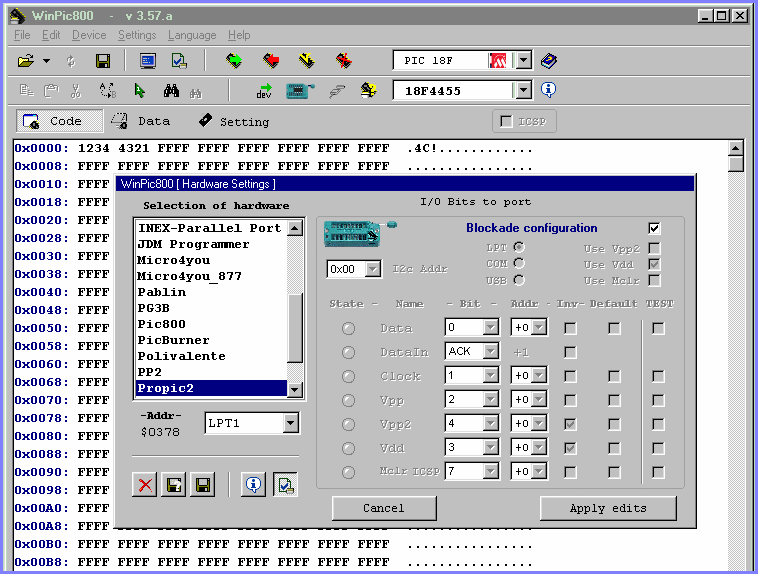Uncheck the Blockade configuration checkbox
The height and width of the screenshot is (574, 758).
tap(654, 228)
